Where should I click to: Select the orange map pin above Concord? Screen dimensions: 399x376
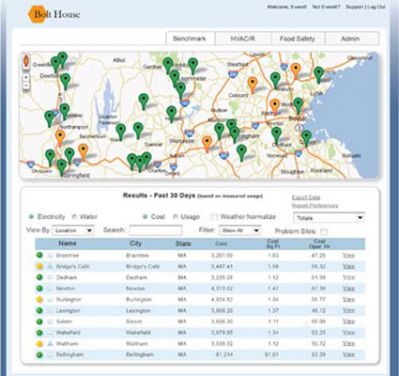coord(253,84)
